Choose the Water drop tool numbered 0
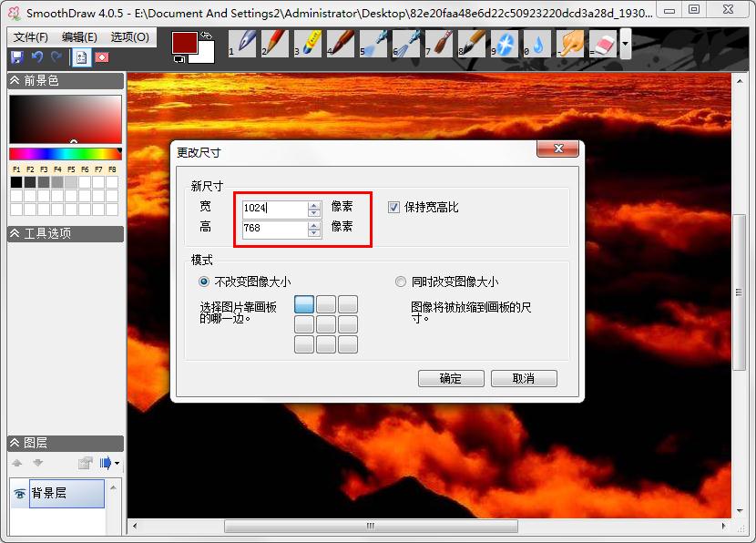This screenshot has height=543, width=756. 537,43
